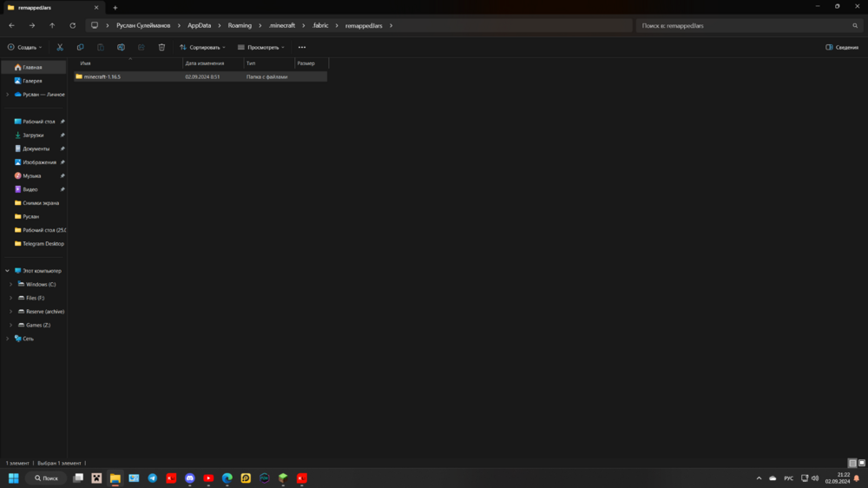
Task: Open a new Explorer tab with plus
Action: (x=115, y=8)
